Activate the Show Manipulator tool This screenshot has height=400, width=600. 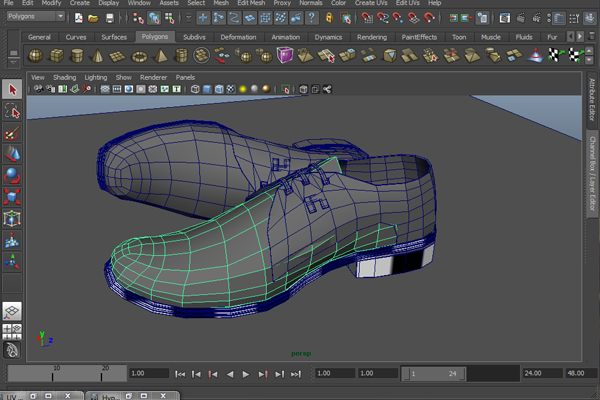point(12,261)
